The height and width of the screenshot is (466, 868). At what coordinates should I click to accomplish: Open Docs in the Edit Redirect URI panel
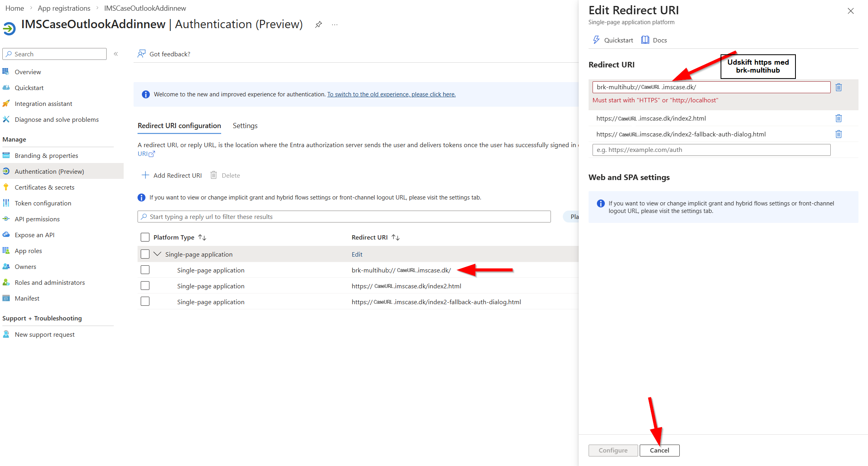pos(654,40)
